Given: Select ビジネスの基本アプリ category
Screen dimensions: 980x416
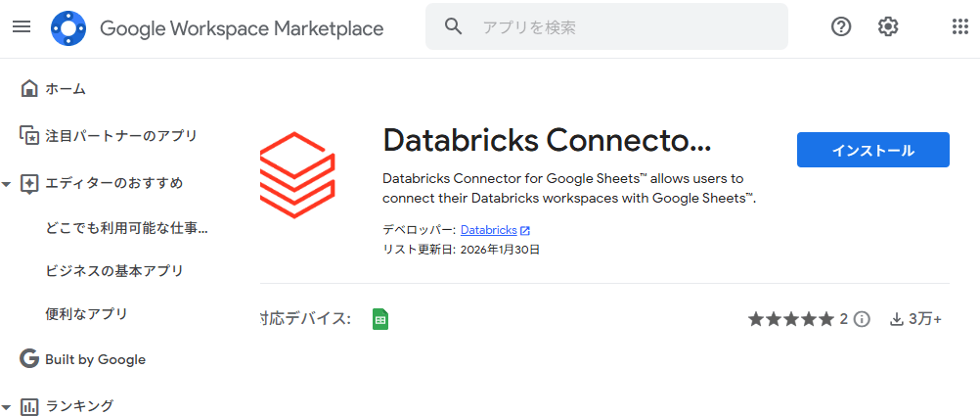Looking at the screenshot, I should [114, 271].
